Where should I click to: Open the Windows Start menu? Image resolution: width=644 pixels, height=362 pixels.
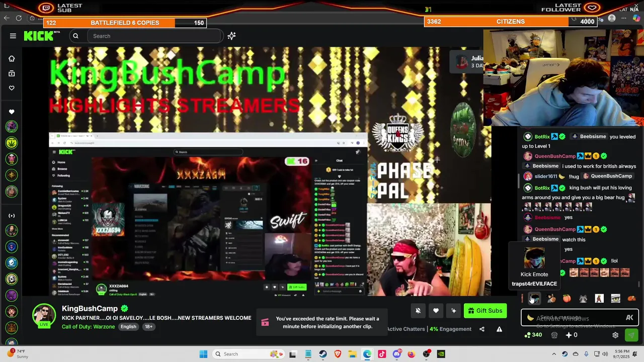(203, 354)
